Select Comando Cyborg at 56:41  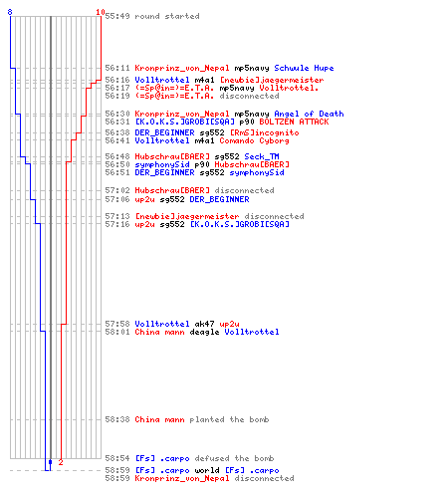coord(254,140)
